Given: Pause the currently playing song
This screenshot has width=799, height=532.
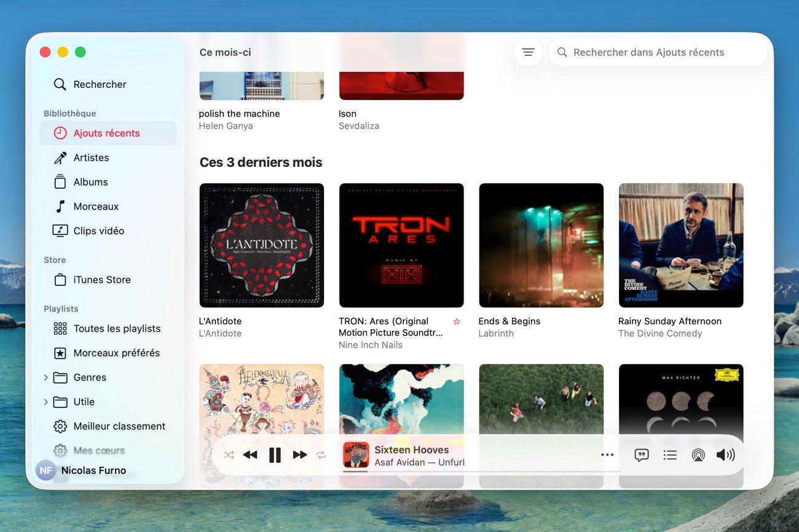Looking at the screenshot, I should pyautogui.click(x=275, y=455).
